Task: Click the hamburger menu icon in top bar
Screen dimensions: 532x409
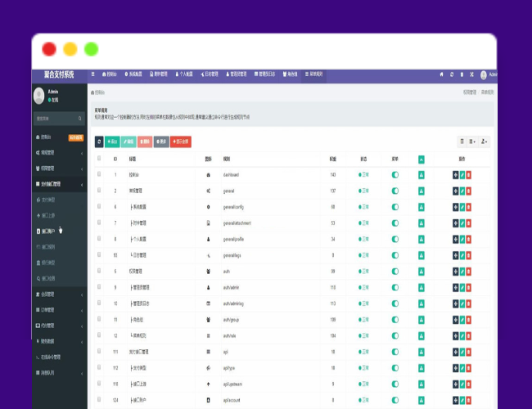Action: point(92,74)
